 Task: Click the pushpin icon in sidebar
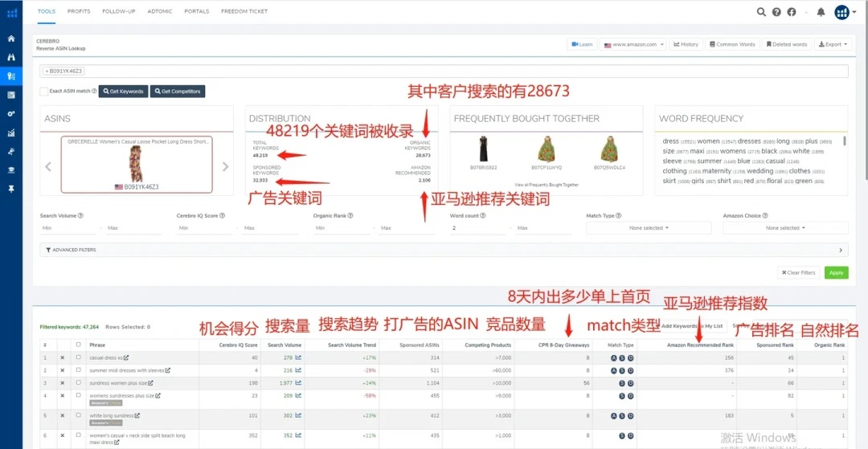point(11,189)
